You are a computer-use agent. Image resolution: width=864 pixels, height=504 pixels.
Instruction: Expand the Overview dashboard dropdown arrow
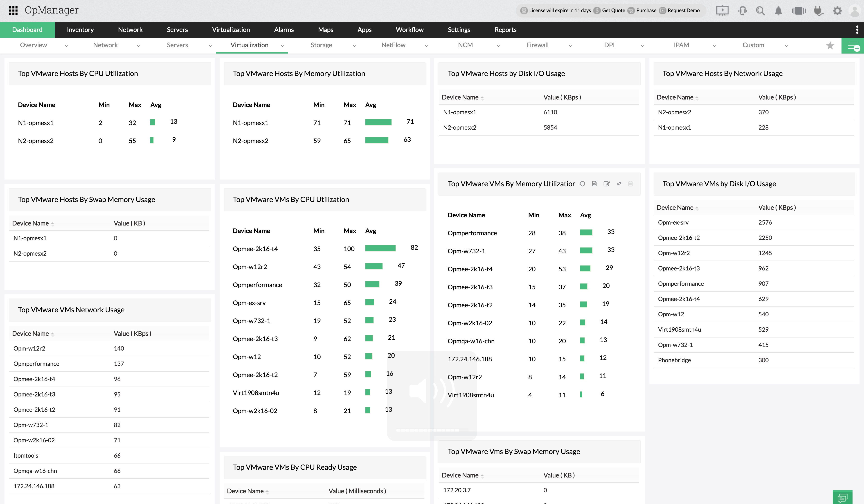pos(67,46)
